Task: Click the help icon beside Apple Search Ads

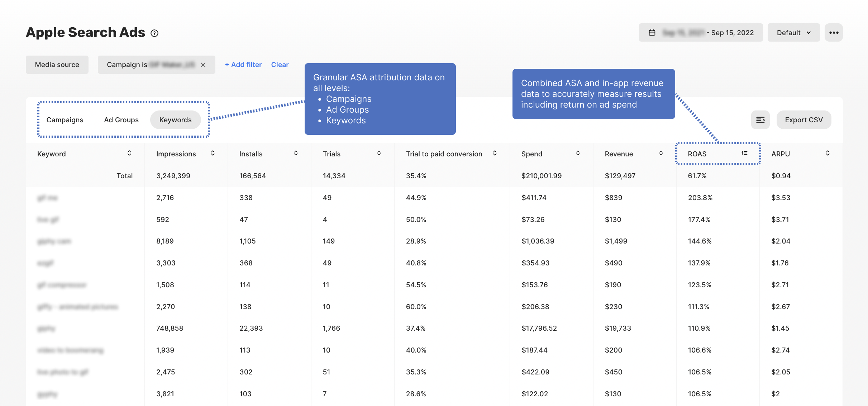Action: click(154, 33)
